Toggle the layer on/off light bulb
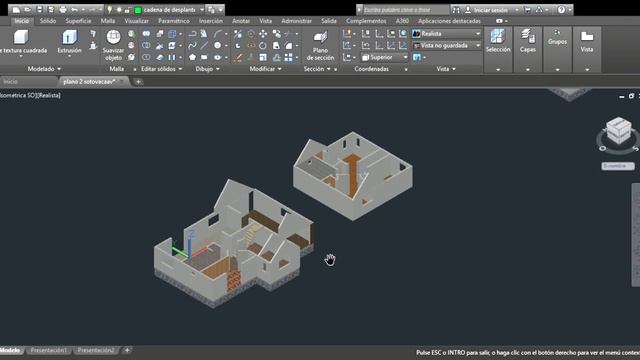The width and height of the screenshot is (640, 360). click(x=109, y=10)
